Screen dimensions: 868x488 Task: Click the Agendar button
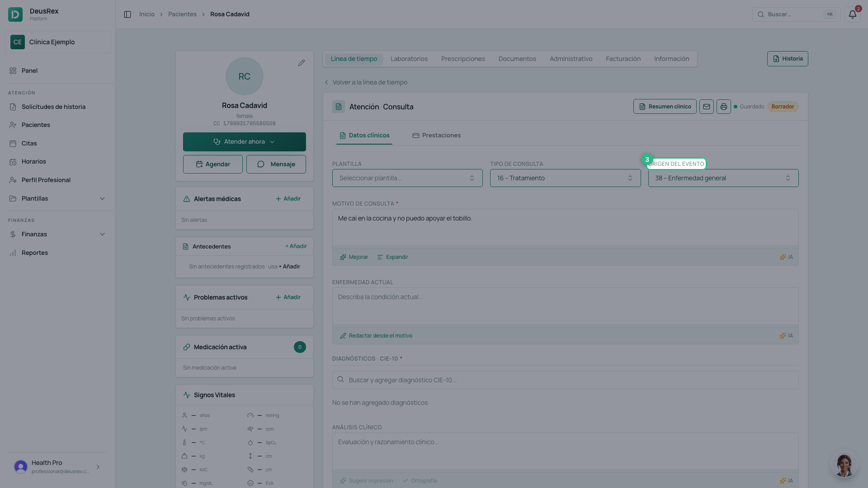pos(213,164)
